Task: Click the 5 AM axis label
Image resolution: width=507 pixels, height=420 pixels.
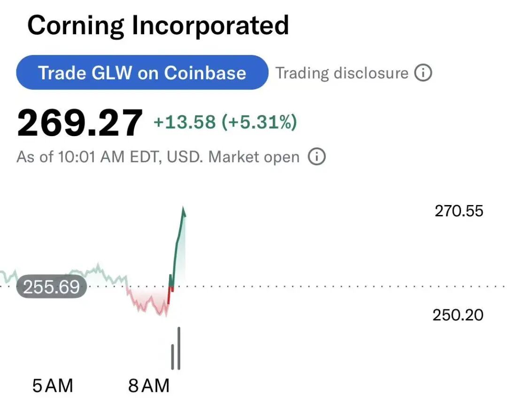Action: (x=53, y=385)
